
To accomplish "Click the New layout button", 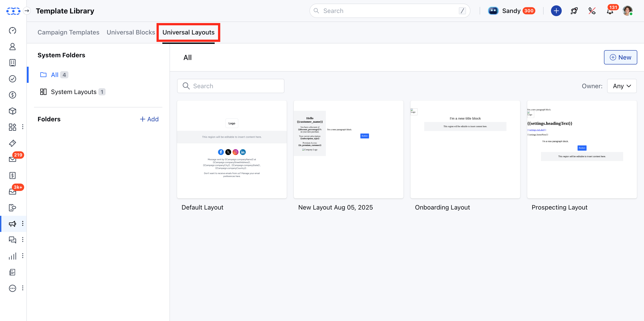I will pos(620,57).
